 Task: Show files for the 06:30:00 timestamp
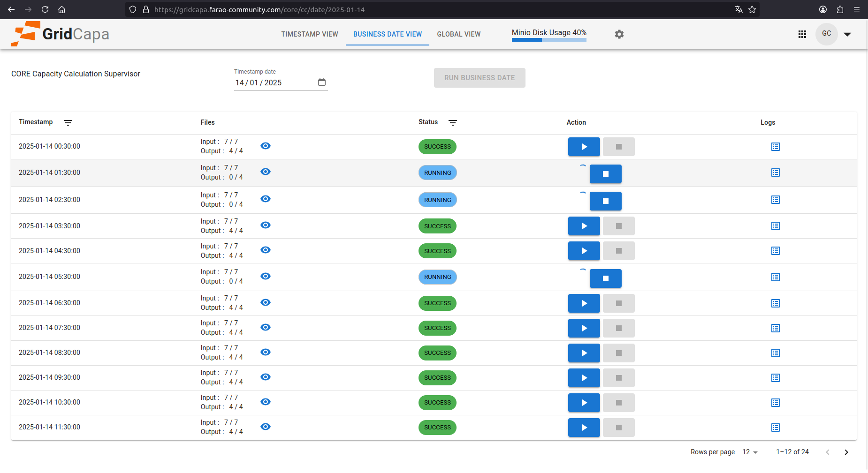[x=266, y=302]
